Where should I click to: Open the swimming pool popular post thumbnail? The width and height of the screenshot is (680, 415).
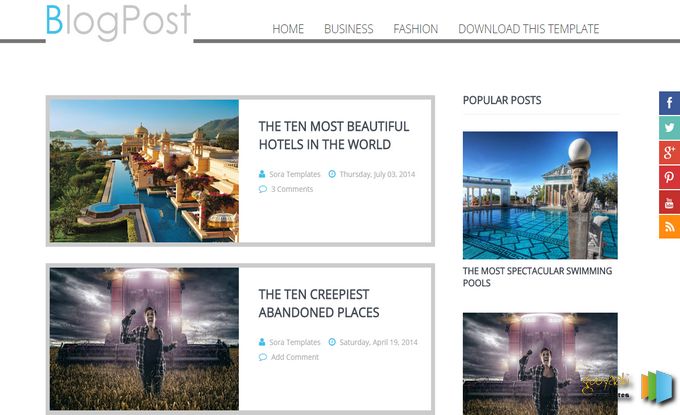[540, 195]
